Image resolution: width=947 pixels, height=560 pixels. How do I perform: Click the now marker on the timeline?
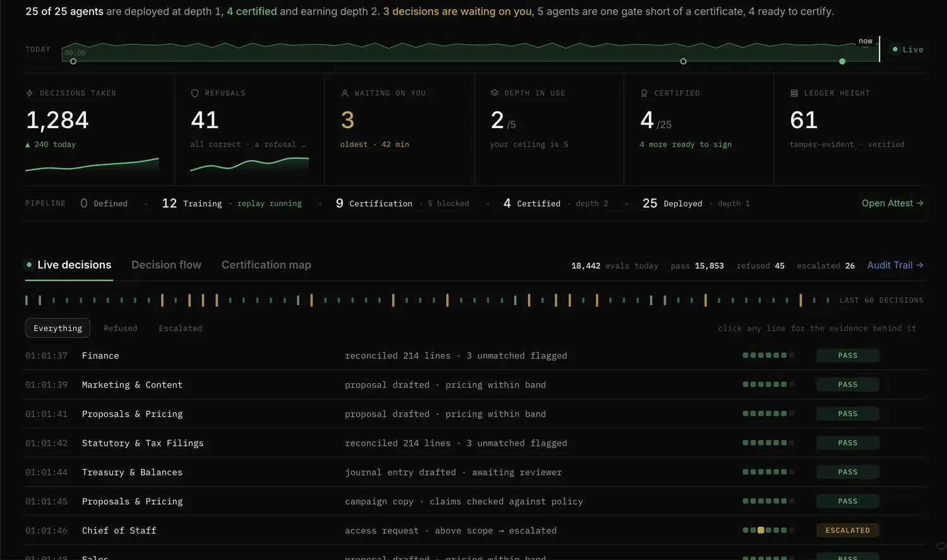[866, 41]
